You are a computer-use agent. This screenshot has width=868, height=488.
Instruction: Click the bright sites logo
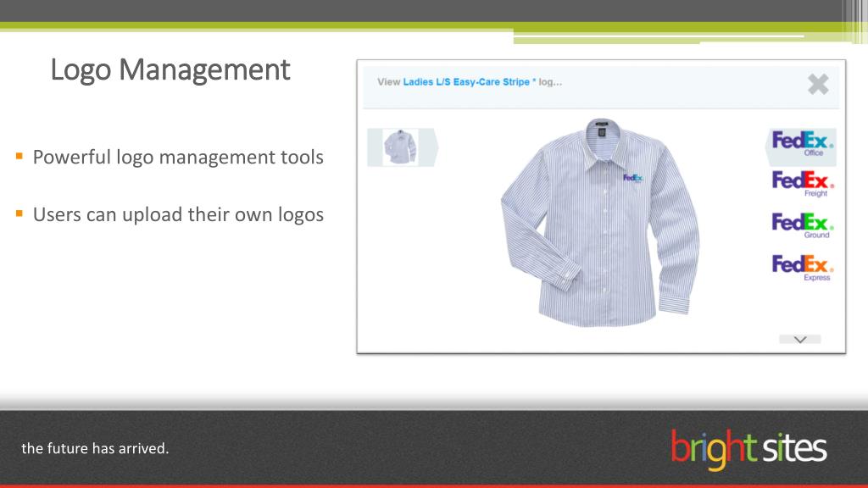(749, 449)
